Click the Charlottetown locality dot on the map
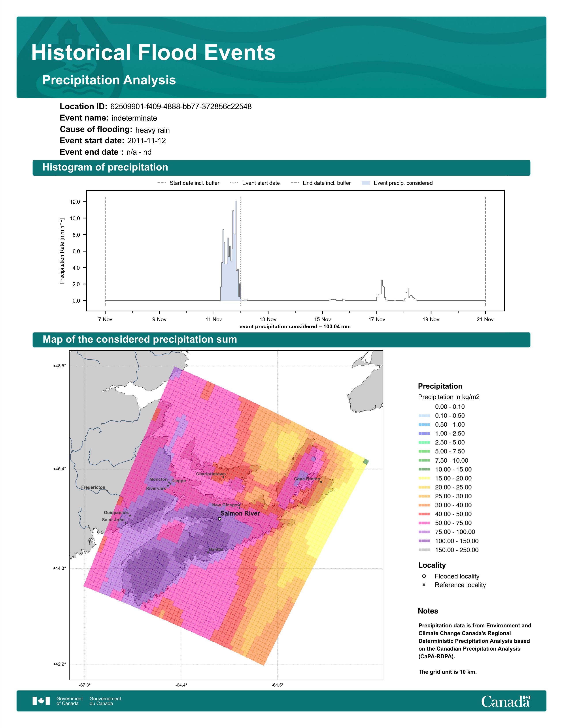The height and width of the screenshot is (728, 563). [x=223, y=477]
